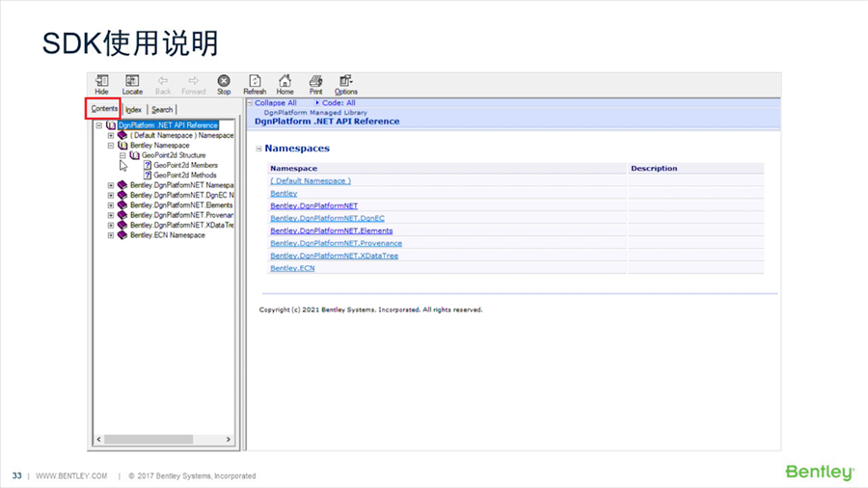This screenshot has height=488, width=868.
Task: Open the Bentley.DgnPlatformNET.Provenance link
Action: coord(336,243)
